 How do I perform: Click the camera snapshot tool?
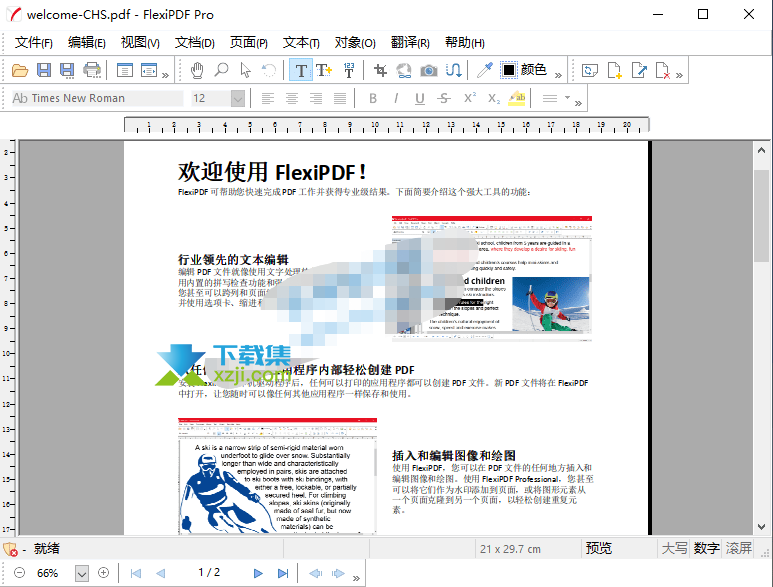[428, 71]
